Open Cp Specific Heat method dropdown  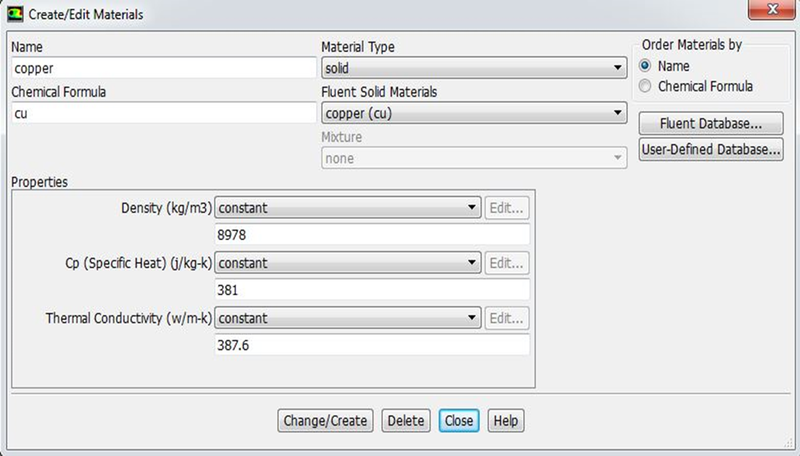click(347, 263)
